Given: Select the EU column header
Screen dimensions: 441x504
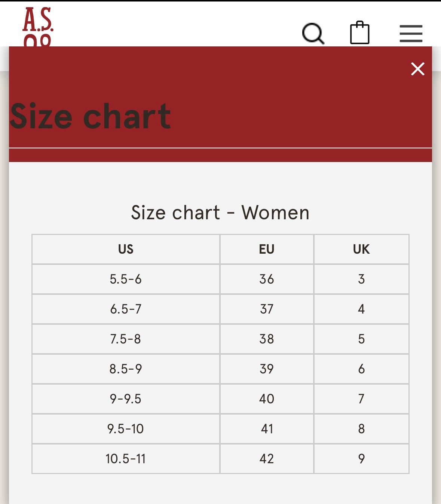Looking at the screenshot, I should 267,249.
